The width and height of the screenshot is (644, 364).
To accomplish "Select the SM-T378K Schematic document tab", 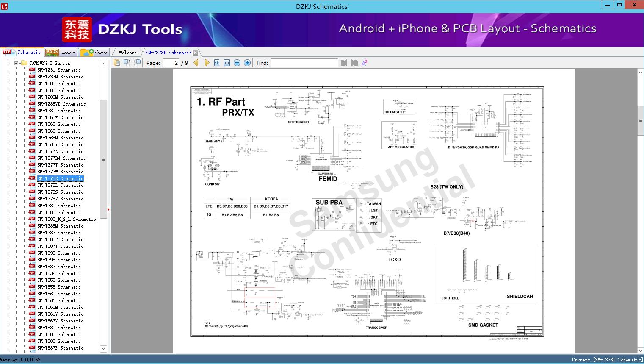I will click(x=169, y=53).
